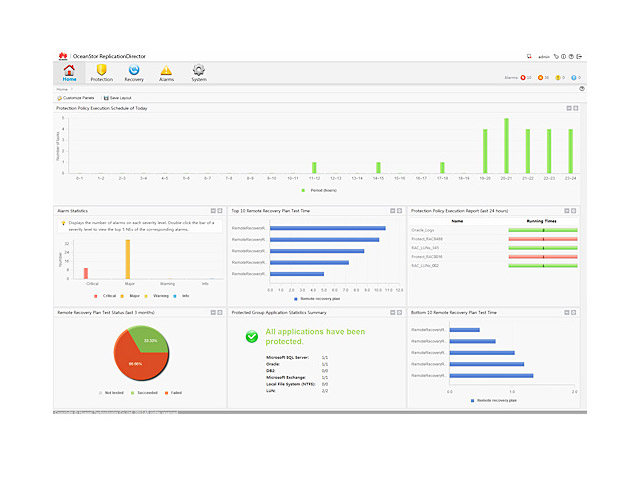Image resolution: width=640 pixels, height=480 pixels.
Task: Click the Major alarms bar in chart
Action: click(x=128, y=258)
